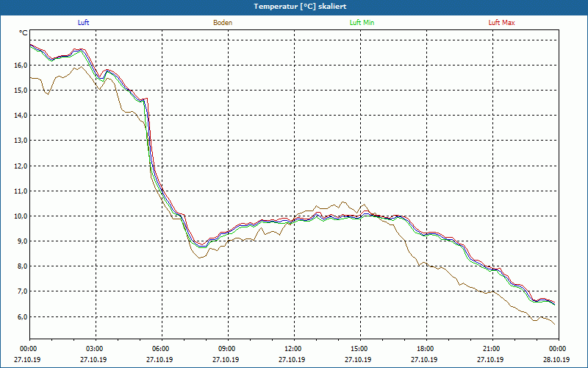Click the '09:00' time axis label
This screenshot has height=368, width=588.
(x=226, y=349)
